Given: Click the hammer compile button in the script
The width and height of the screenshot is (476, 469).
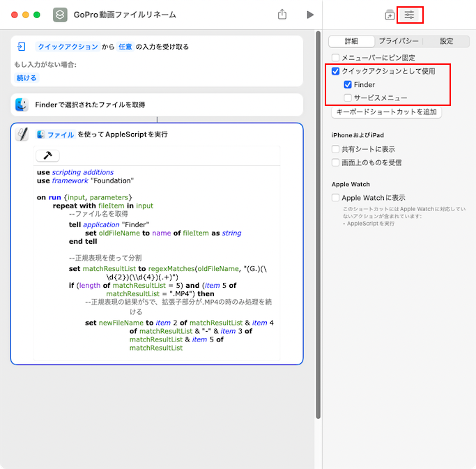Looking at the screenshot, I should pyautogui.click(x=47, y=155).
